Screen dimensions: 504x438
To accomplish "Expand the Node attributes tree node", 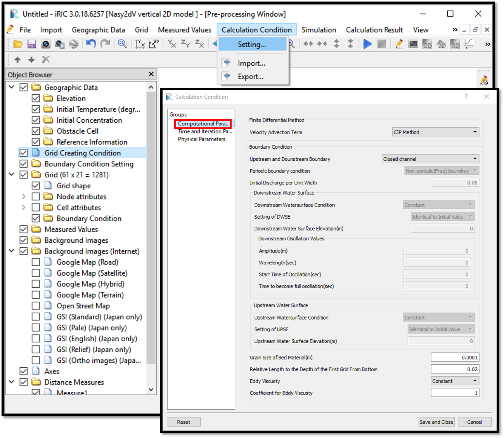I will point(24,196).
